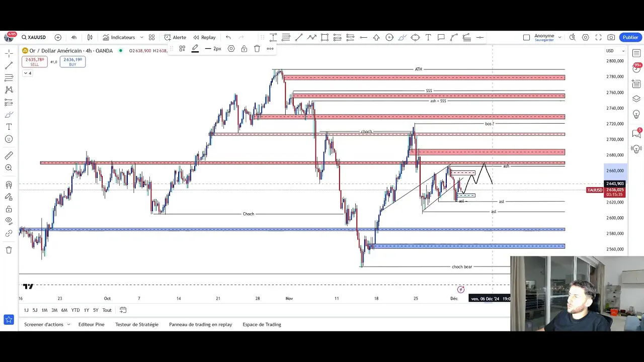Toggle the layout checkbox beside Anonyme
This screenshot has height=362, width=644.
[526, 37]
